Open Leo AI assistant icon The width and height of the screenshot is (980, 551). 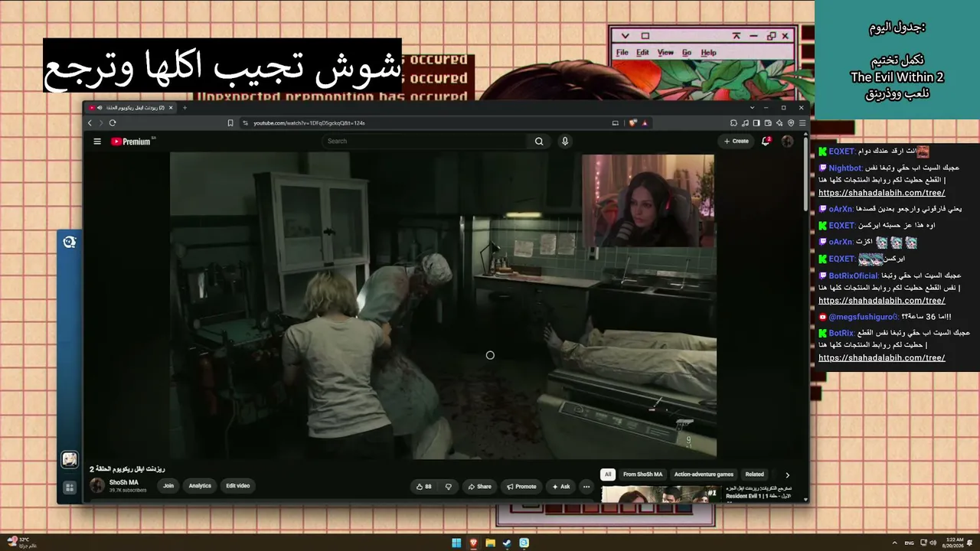[779, 122]
